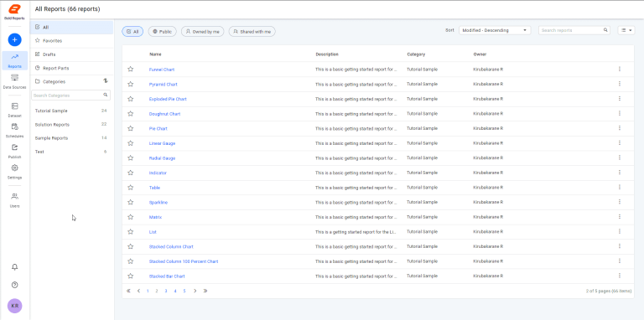The width and height of the screenshot is (644, 320).
Task: Go to page 5 of reports
Action: tap(184, 291)
